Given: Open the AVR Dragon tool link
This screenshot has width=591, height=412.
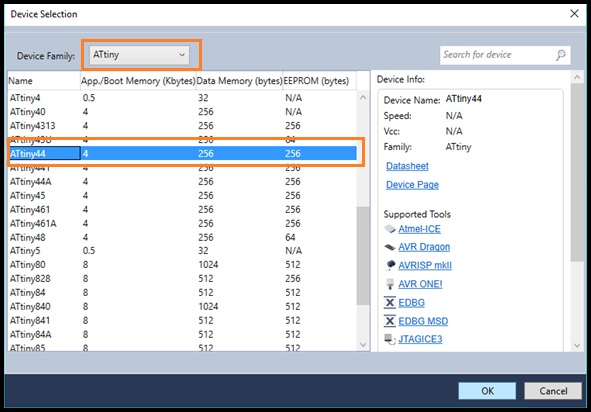Looking at the screenshot, I should pos(424,247).
